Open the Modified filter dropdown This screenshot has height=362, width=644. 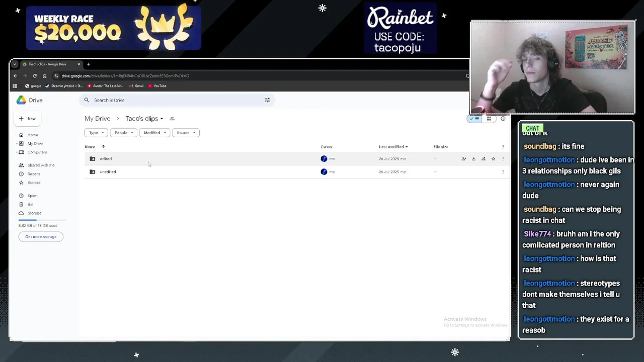(154, 133)
